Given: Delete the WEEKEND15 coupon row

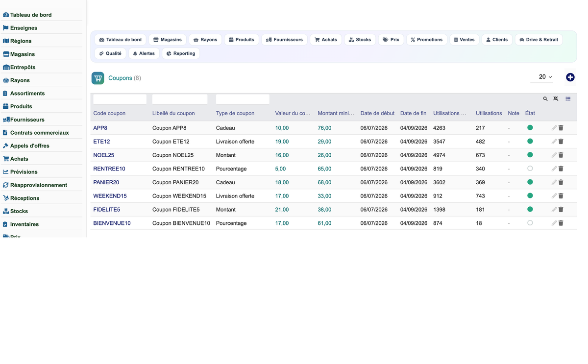Looking at the screenshot, I should pyautogui.click(x=561, y=196).
